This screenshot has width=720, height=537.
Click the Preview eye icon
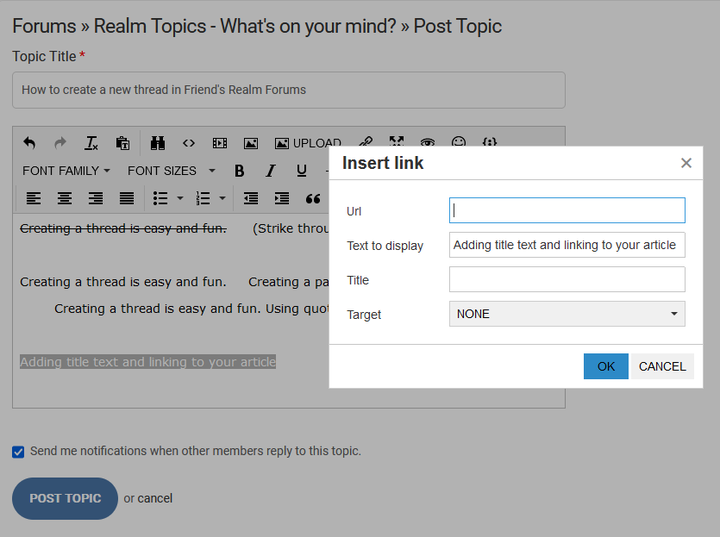pyautogui.click(x=428, y=142)
